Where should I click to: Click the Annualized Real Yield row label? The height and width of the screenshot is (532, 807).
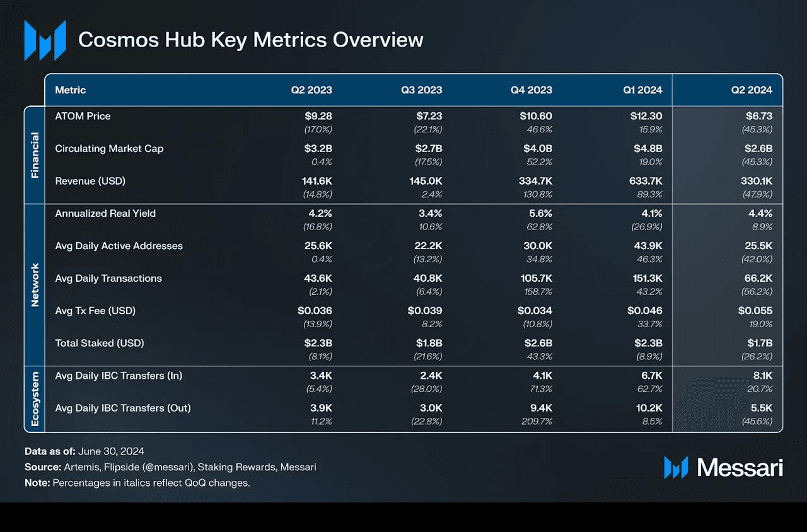pyautogui.click(x=105, y=214)
